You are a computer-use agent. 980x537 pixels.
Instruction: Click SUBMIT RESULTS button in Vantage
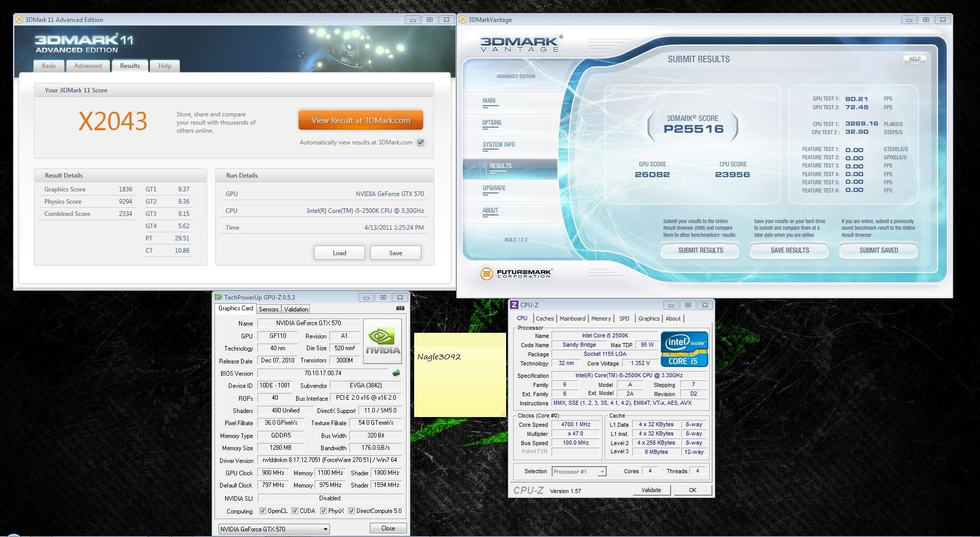pos(700,251)
